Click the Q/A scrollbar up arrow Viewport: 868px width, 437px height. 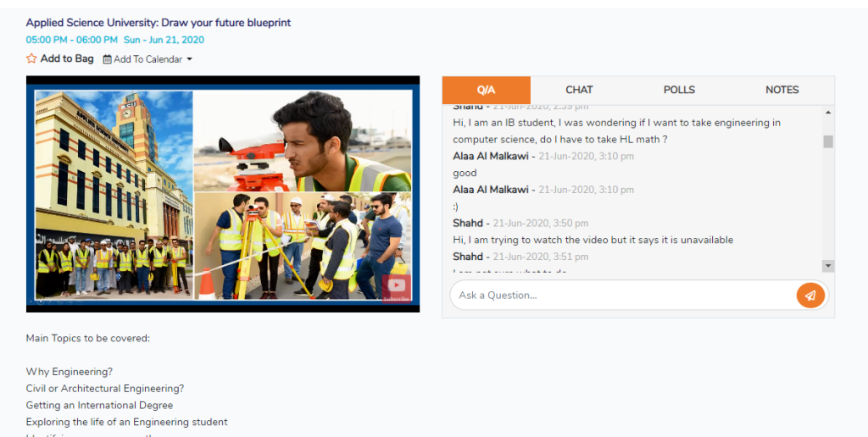pos(828,113)
